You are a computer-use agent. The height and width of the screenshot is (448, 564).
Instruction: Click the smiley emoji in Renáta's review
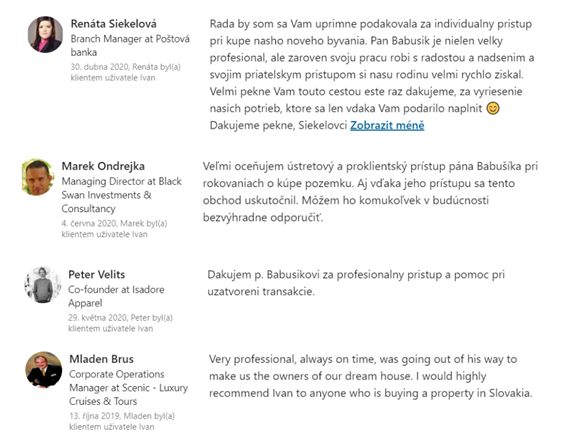point(493,108)
